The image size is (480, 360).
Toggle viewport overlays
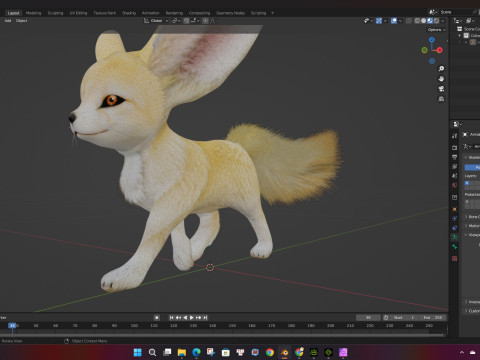[394, 21]
